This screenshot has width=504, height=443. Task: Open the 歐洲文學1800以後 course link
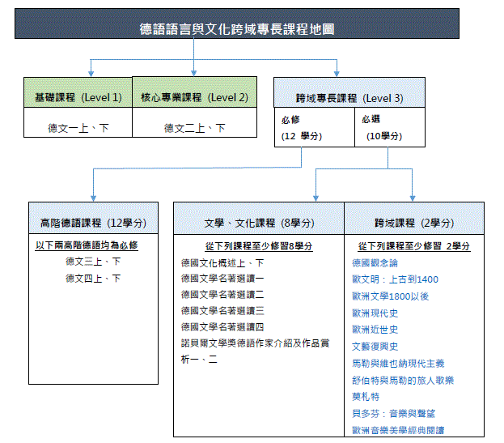tap(390, 296)
